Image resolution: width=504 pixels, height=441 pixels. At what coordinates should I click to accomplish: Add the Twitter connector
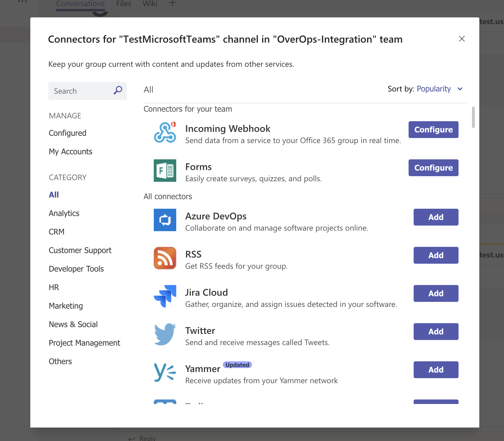(x=436, y=332)
